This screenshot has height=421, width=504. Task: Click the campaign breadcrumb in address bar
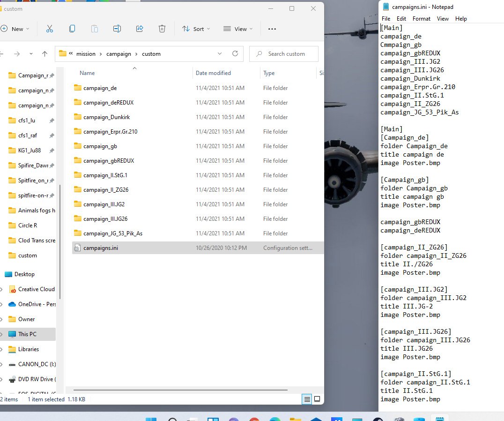[119, 54]
